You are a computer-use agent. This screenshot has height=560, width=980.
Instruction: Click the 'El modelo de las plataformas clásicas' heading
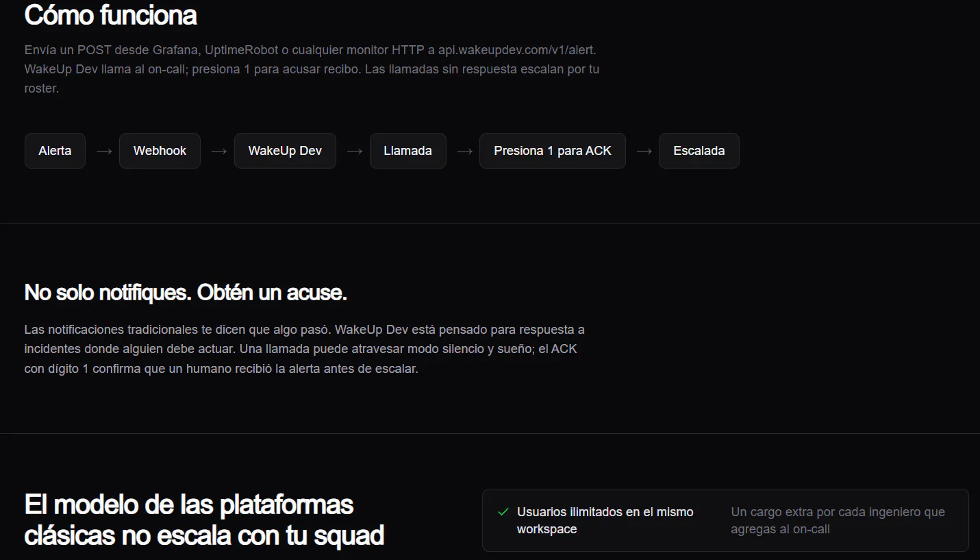coord(204,520)
